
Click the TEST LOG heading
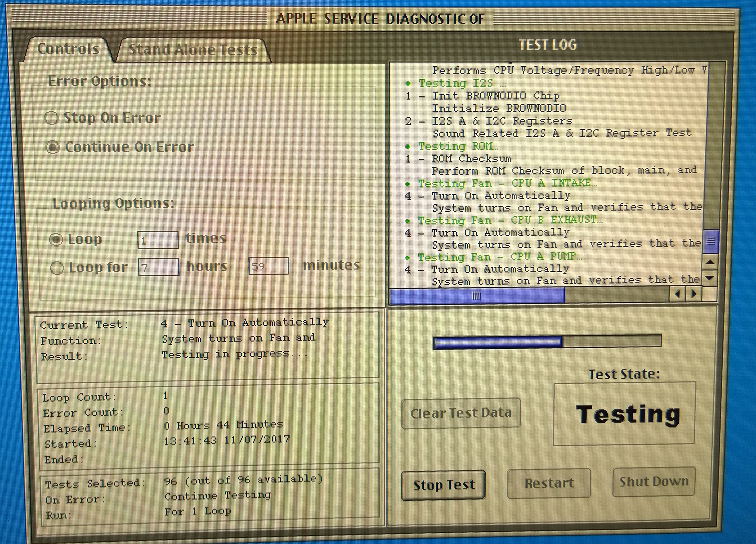[547, 45]
